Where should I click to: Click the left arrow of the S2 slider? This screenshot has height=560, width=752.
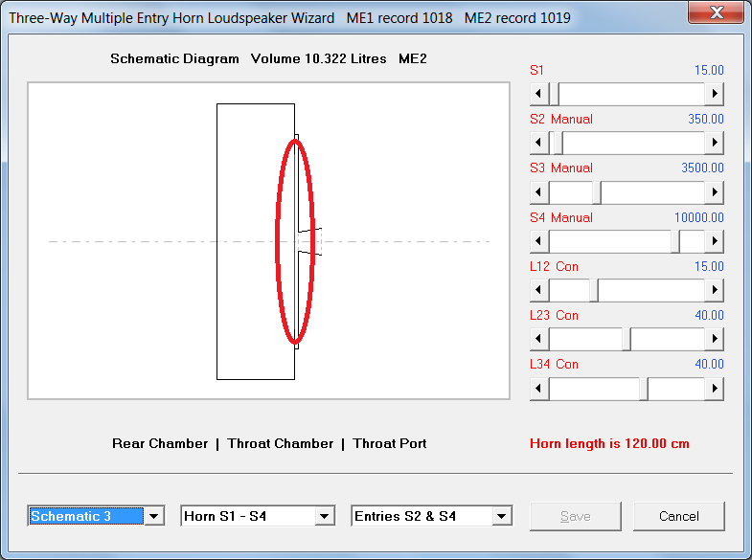click(x=539, y=143)
